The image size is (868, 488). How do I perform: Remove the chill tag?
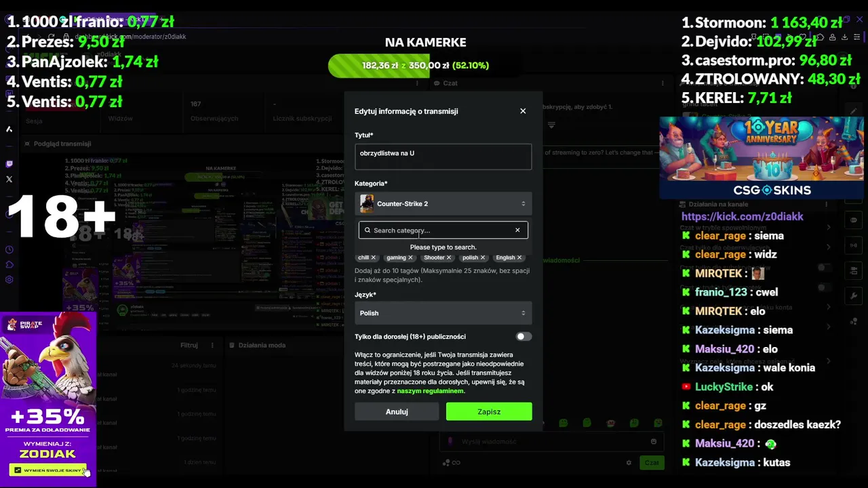pos(373,258)
